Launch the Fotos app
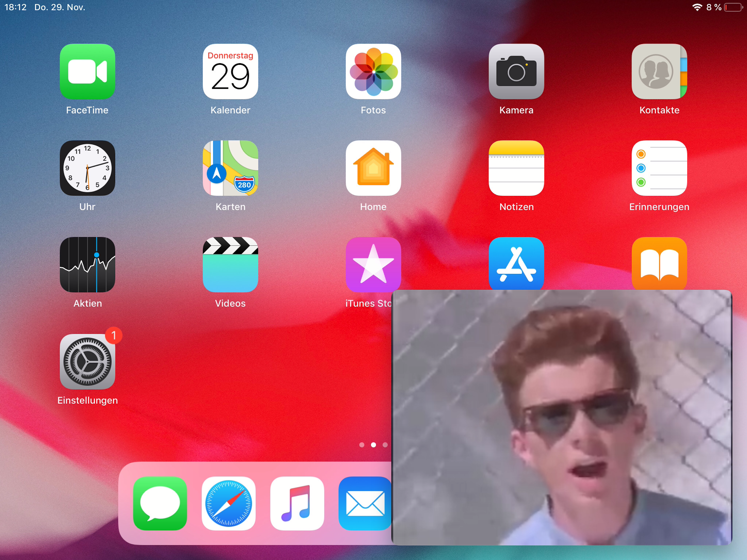 click(x=373, y=72)
